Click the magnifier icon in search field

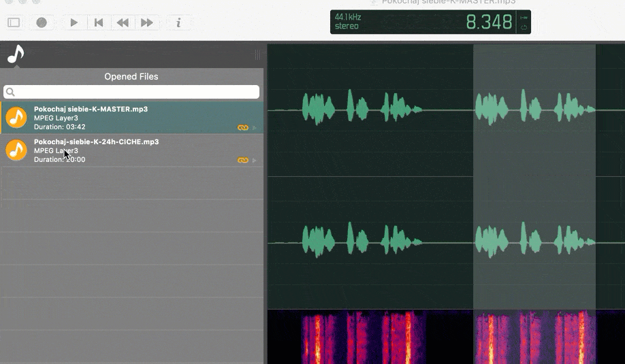pyautogui.click(x=10, y=93)
